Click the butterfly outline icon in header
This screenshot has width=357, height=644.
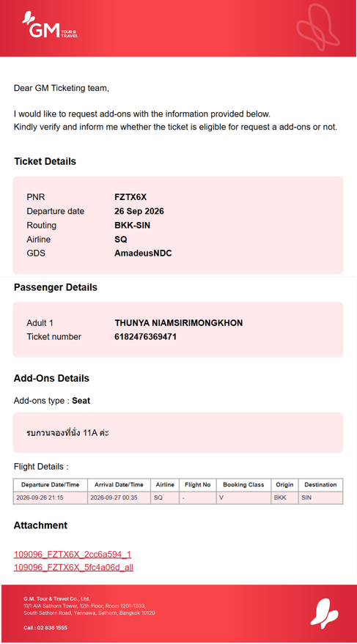click(318, 27)
